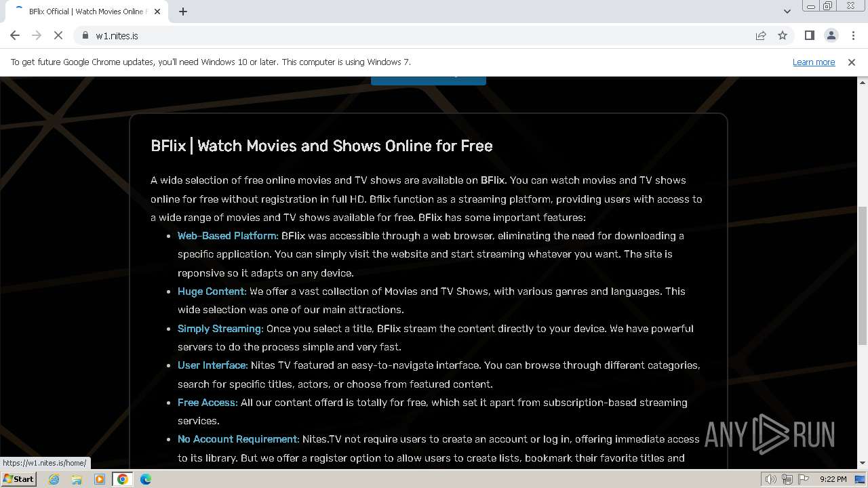
Task: Click the scrollbar down arrow
Action: 863,464
